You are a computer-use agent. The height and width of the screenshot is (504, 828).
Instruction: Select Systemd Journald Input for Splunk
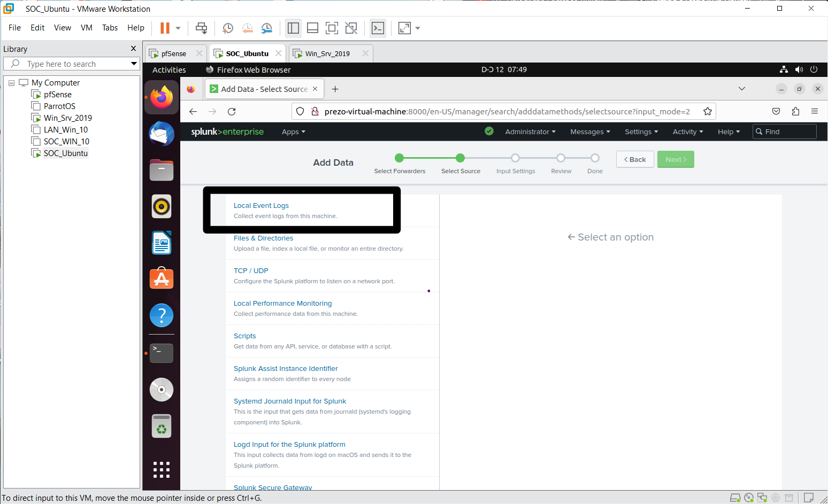(290, 401)
